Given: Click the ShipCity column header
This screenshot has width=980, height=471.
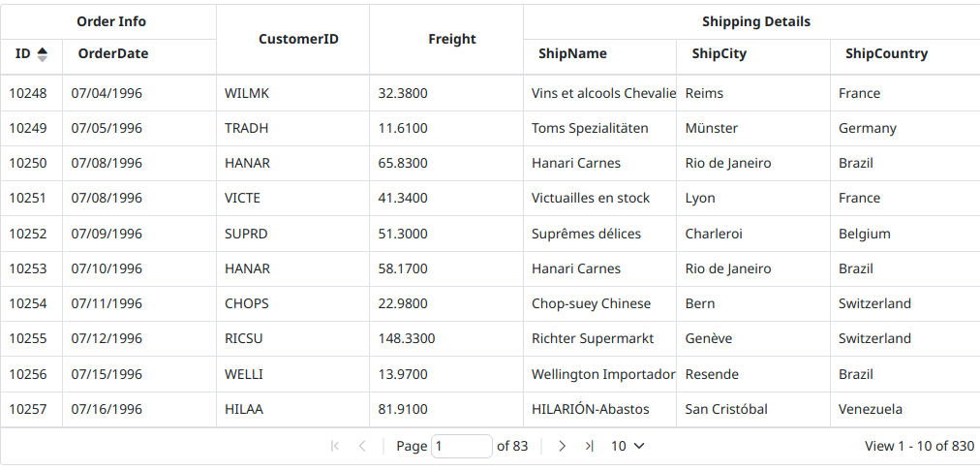Looking at the screenshot, I should coord(719,54).
